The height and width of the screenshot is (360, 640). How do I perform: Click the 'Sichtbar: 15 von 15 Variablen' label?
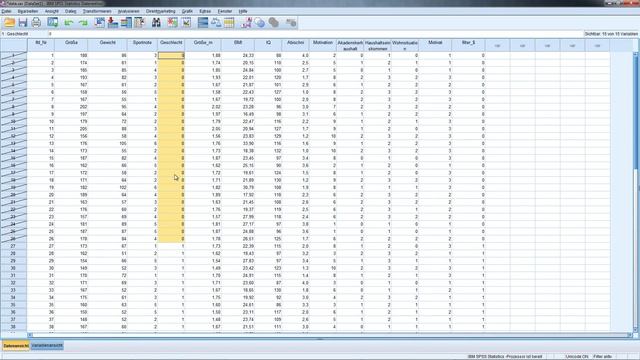611,34
